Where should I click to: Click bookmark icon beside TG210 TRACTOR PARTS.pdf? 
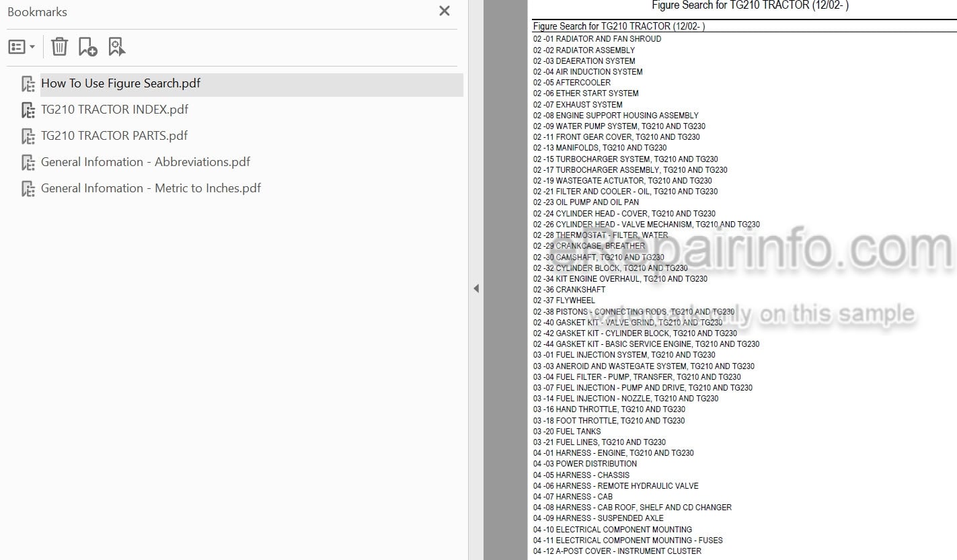point(28,136)
